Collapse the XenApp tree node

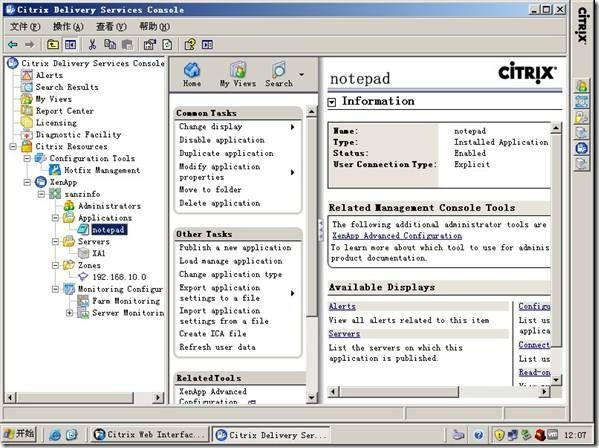(27, 182)
